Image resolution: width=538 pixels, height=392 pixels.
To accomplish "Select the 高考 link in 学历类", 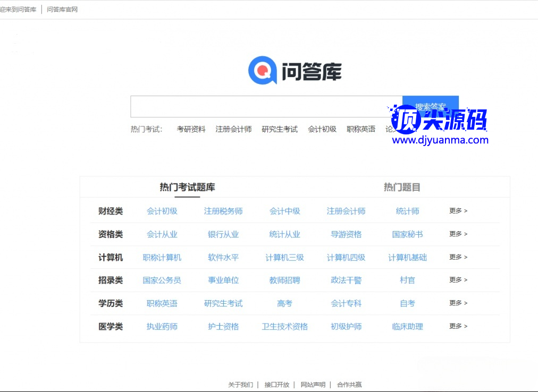I will click(284, 303).
